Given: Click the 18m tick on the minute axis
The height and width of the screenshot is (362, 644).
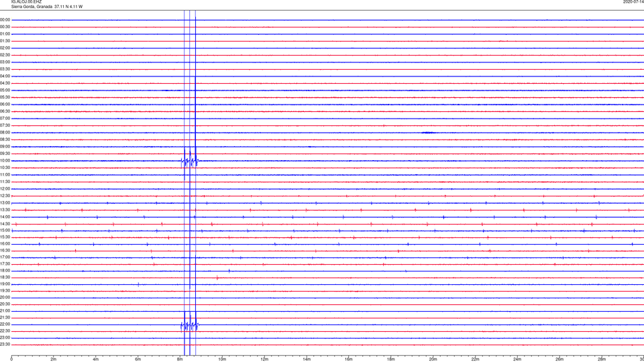Looking at the screenshot, I should point(390,359).
